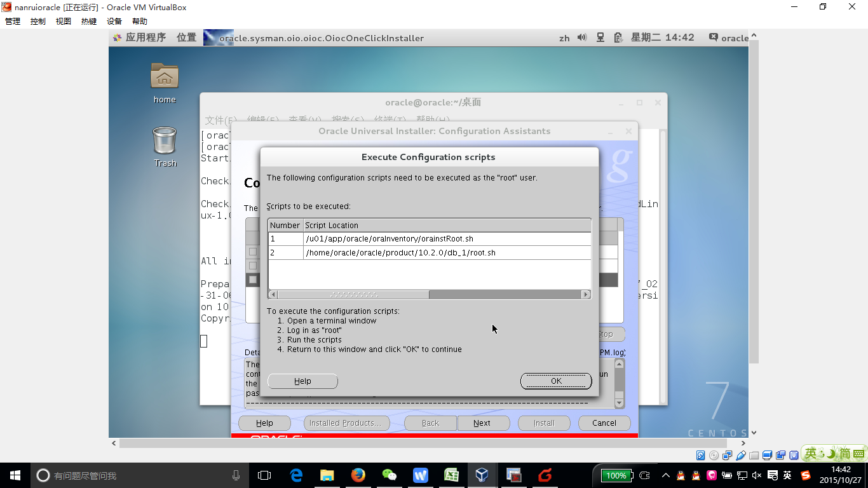Click VirtualBox shared folders indicator
The width and height of the screenshot is (868, 488).
[x=754, y=455]
